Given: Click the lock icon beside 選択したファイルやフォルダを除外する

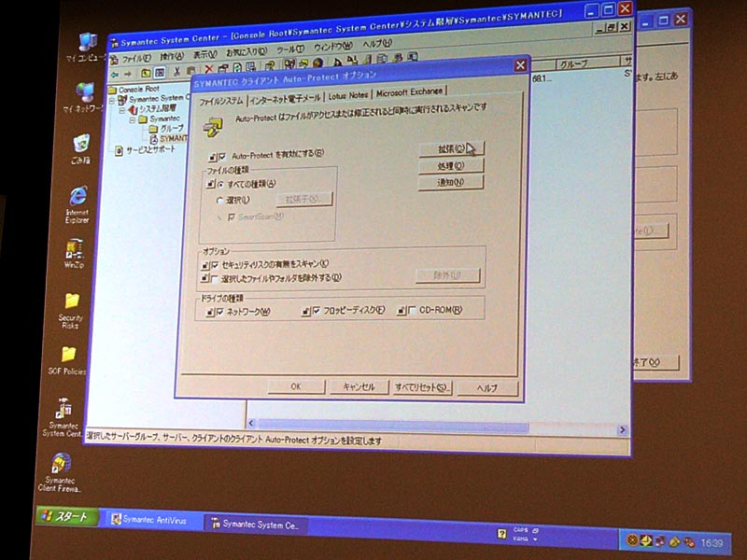Looking at the screenshot, I should tap(204, 278).
